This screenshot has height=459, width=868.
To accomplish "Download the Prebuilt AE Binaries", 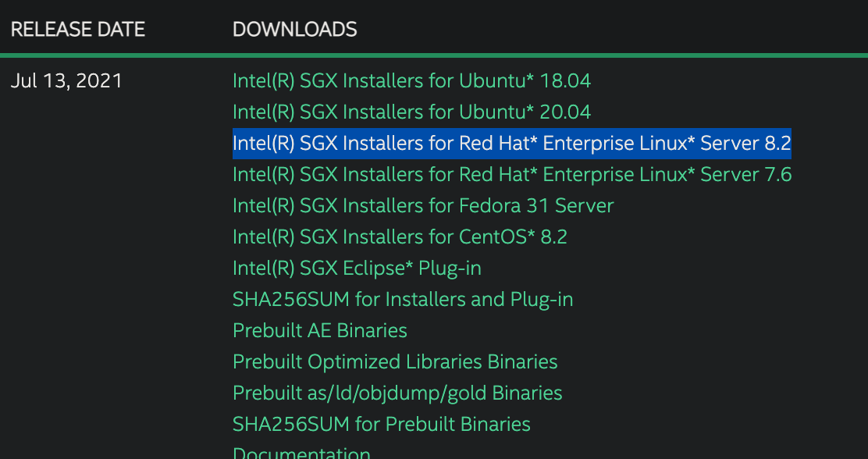I will coord(319,330).
